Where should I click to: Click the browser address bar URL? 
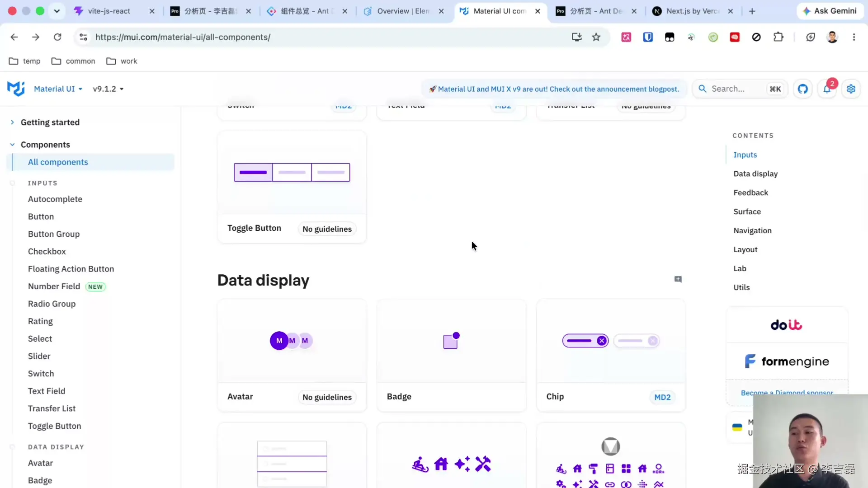point(183,37)
